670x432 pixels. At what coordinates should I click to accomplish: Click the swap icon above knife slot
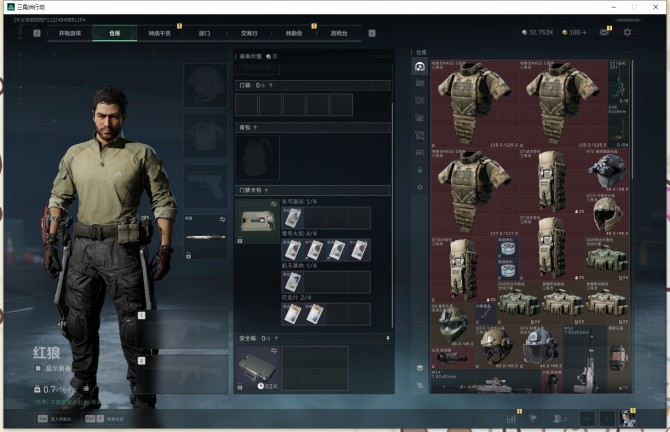[222, 219]
